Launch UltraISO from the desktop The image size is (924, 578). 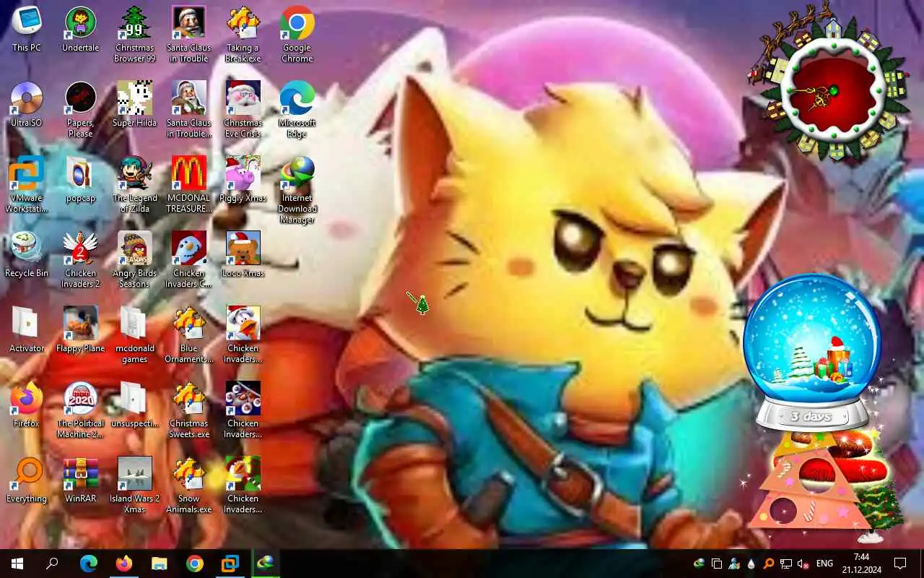pos(27,105)
